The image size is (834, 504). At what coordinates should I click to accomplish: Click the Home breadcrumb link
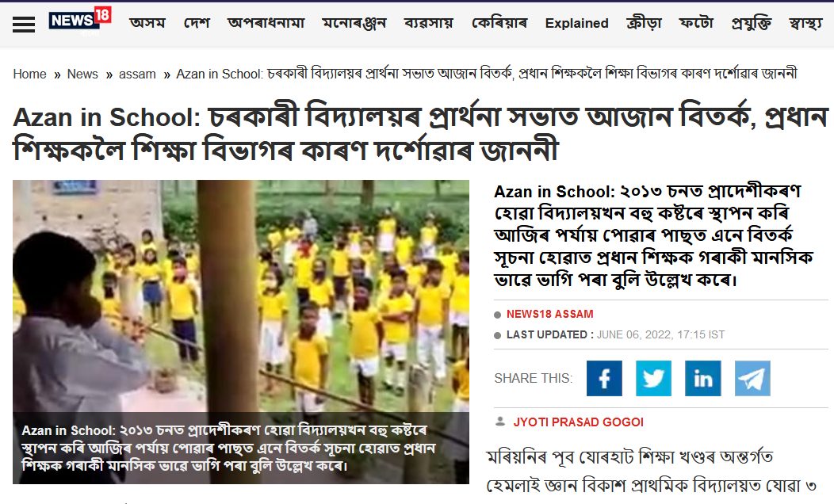click(30, 74)
